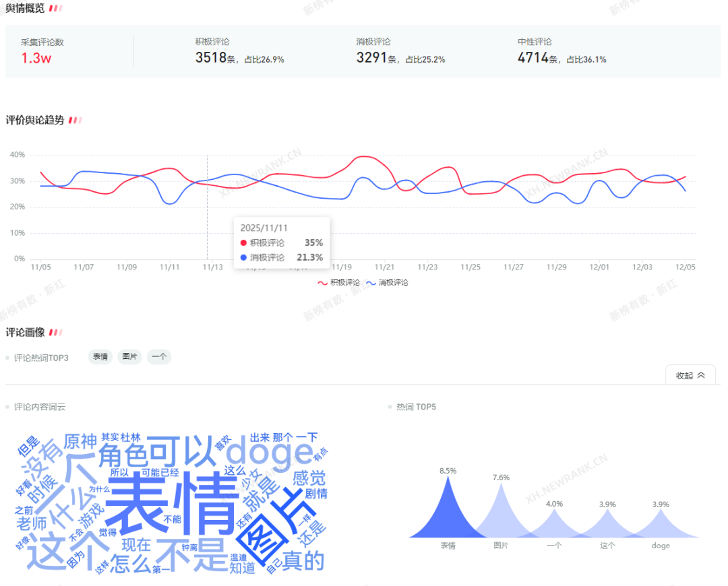Select the 图片 hot word tag
This screenshot has height=586, width=728.
click(129, 357)
